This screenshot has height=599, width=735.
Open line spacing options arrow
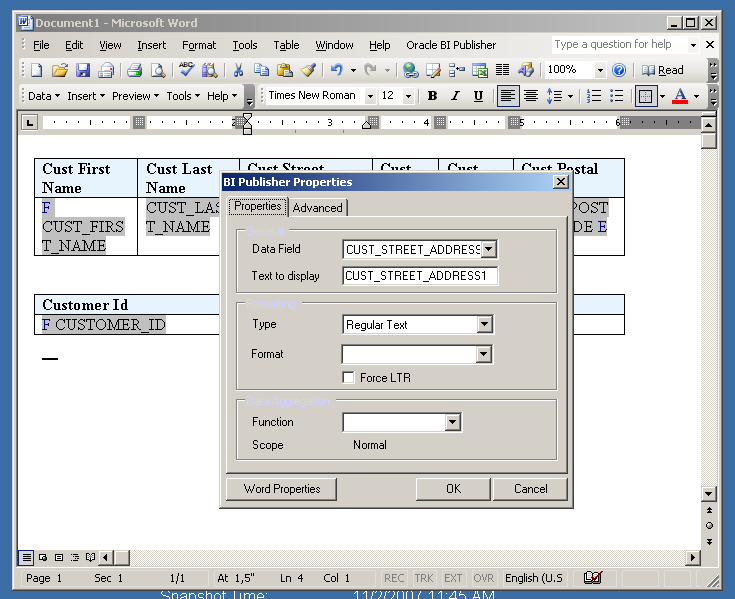(570, 96)
